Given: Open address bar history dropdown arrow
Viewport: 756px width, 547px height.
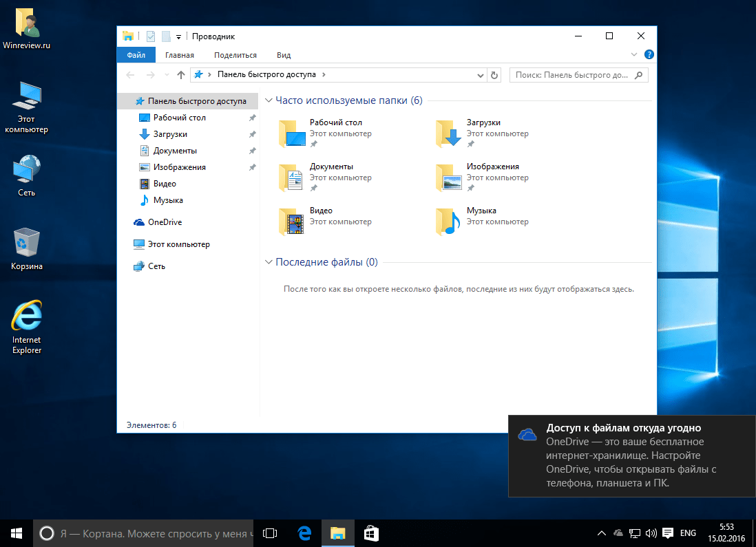Looking at the screenshot, I should pos(480,74).
